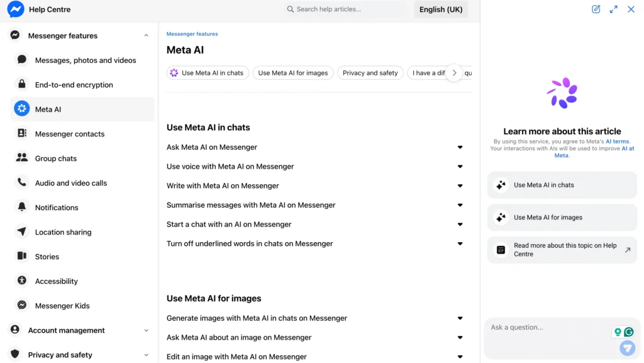Expand Ask Meta AI about an image arrow
Image resolution: width=644 pixels, height=363 pixels.
[460, 338]
